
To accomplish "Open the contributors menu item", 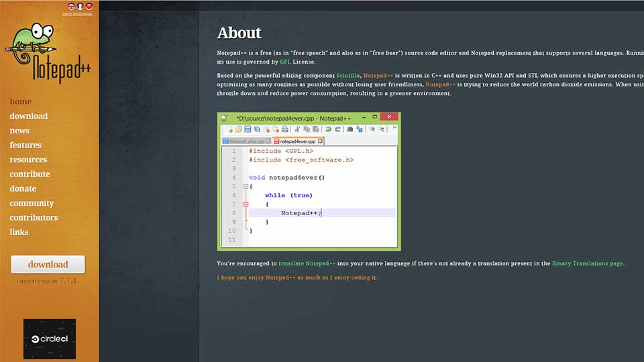I will click(x=34, y=217).
